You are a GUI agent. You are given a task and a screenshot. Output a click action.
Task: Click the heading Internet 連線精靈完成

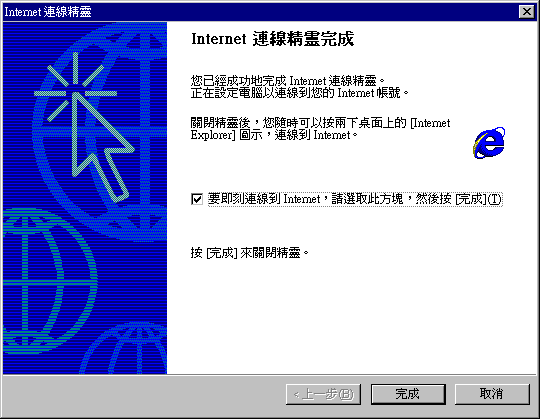pyautogui.click(x=272, y=39)
